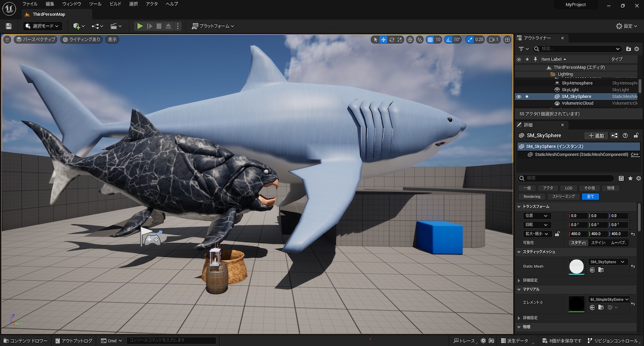
Task: Toggle rotation angle snapping
Action: (x=448, y=40)
